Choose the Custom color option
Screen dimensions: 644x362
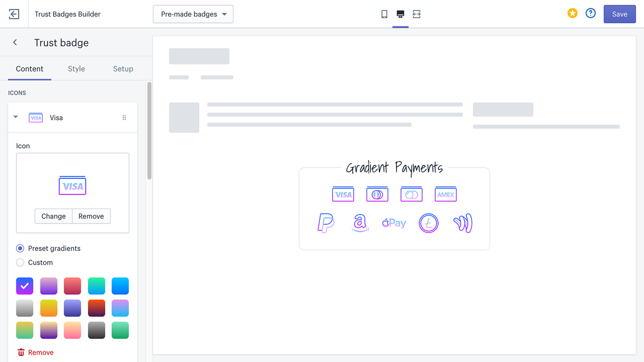[x=20, y=262]
